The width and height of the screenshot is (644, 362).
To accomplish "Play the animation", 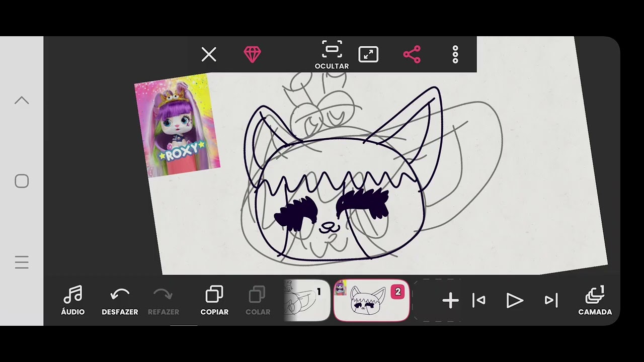I will click(x=514, y=301).
